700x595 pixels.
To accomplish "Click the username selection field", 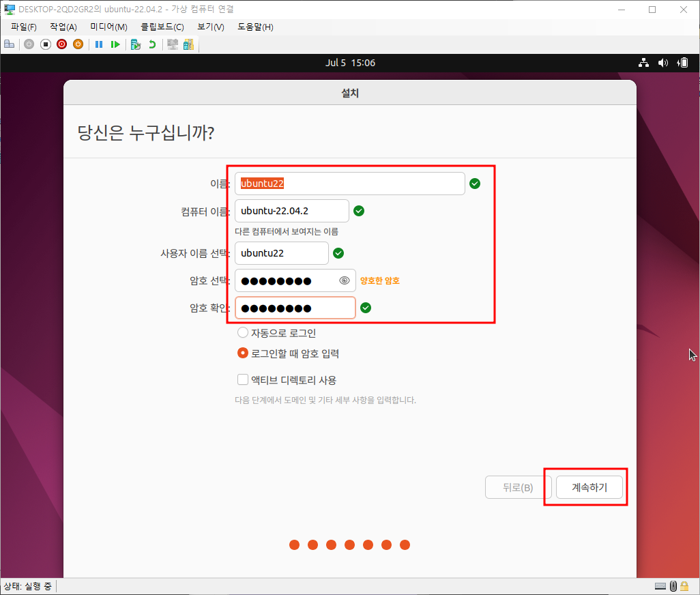I will point(282,253).
